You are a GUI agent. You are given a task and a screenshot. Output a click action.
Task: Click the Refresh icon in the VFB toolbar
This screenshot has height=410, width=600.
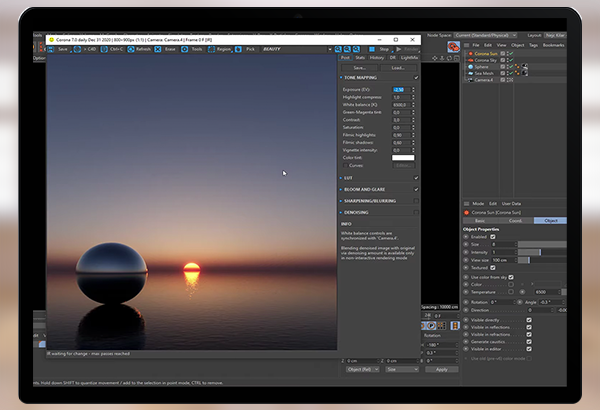coord(131,49)
